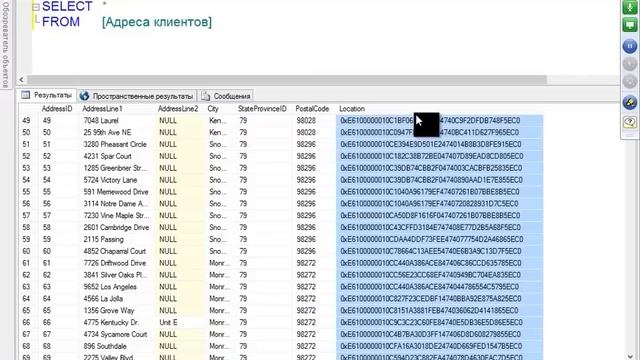Click the blue highlighter pen tool icon

[630, 102]
